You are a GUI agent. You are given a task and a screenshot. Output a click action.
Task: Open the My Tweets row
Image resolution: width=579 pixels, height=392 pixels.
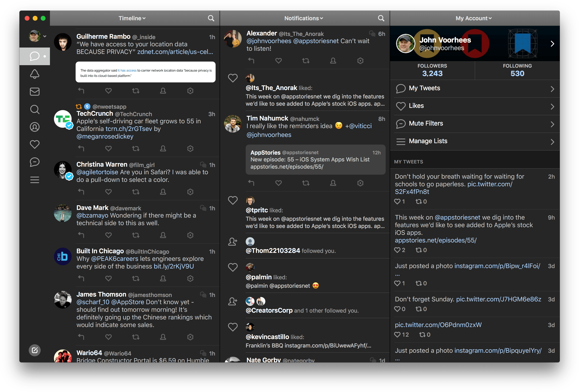(475, 88)
